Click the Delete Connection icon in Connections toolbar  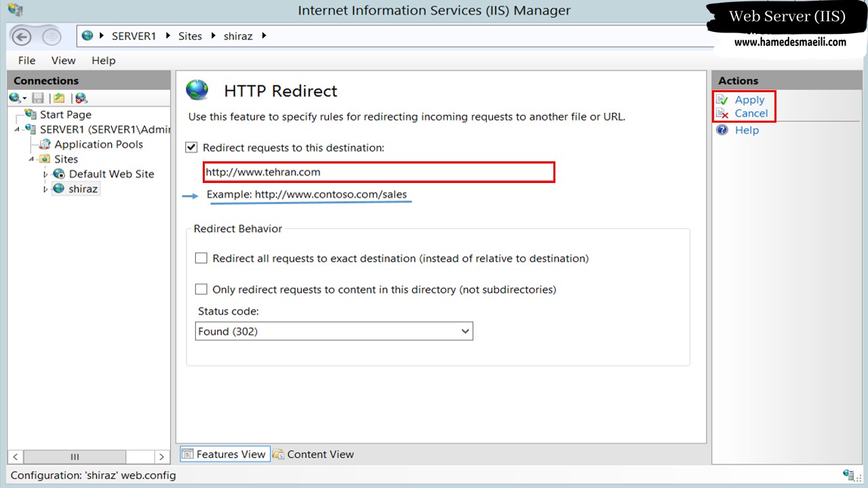[x=81, y=98]
